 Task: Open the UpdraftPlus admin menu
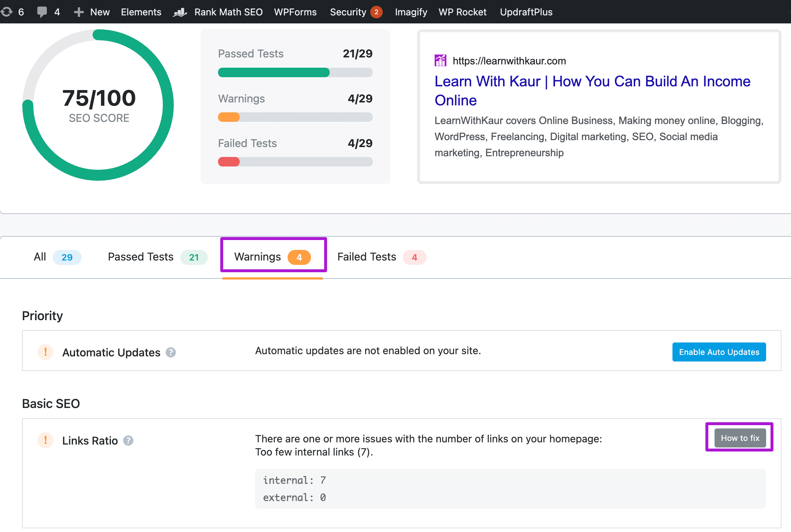(x=526, y=12)
